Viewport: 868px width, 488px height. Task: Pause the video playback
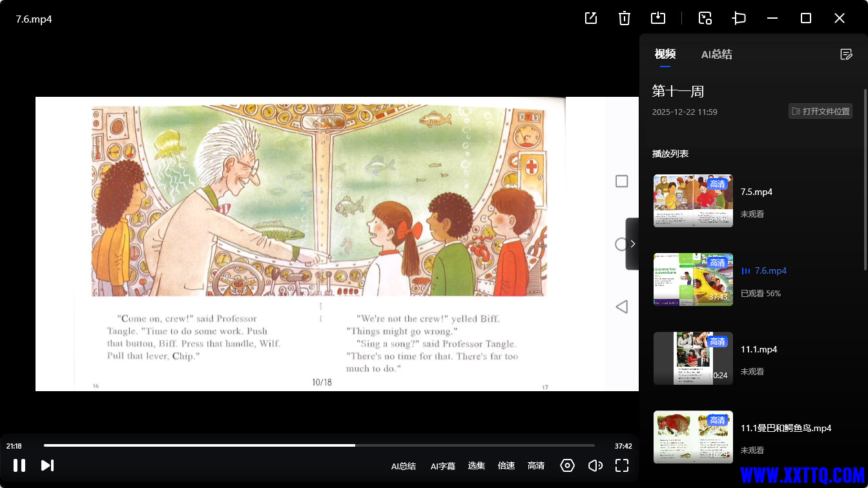[19, 465]
